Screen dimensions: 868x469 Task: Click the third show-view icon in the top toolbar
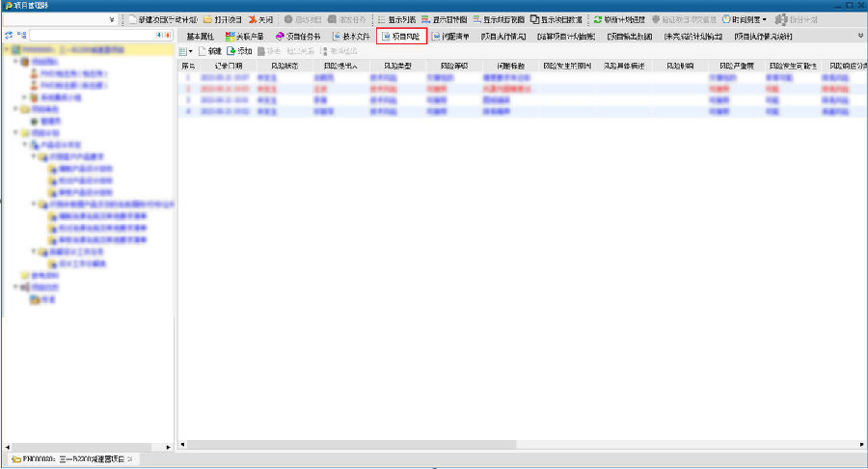(476, 19)
